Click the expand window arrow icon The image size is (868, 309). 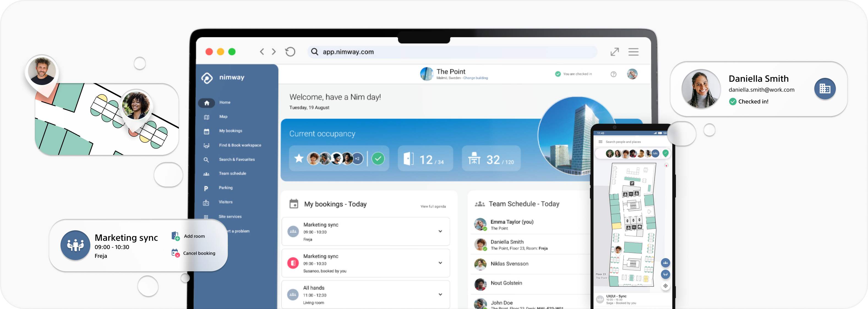tap(615, 51)
